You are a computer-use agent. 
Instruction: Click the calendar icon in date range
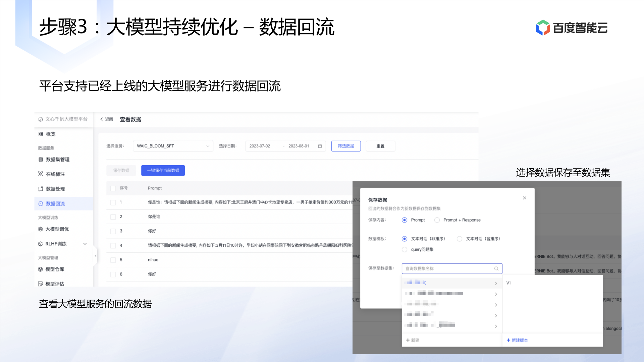[x=320, y=146]
